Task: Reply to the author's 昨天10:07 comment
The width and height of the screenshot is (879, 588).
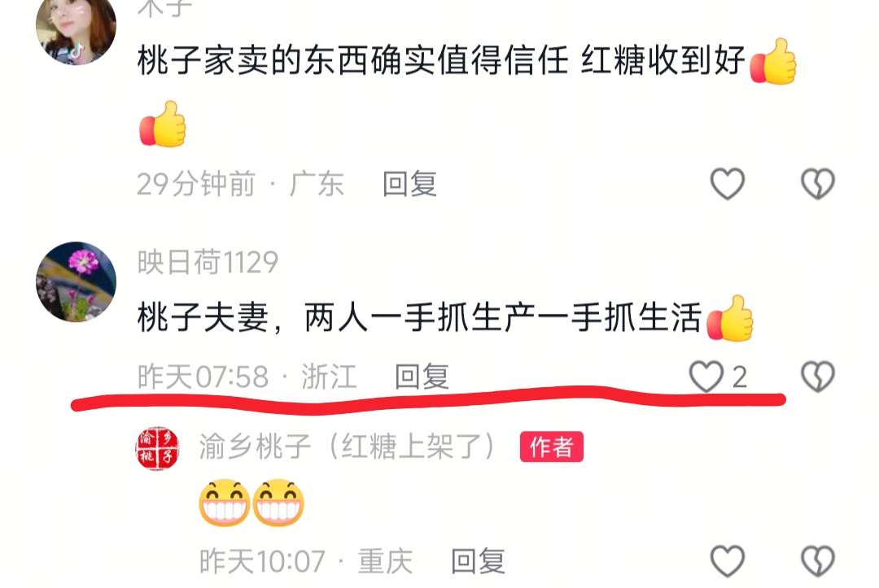Action: (x=479, y=560)
